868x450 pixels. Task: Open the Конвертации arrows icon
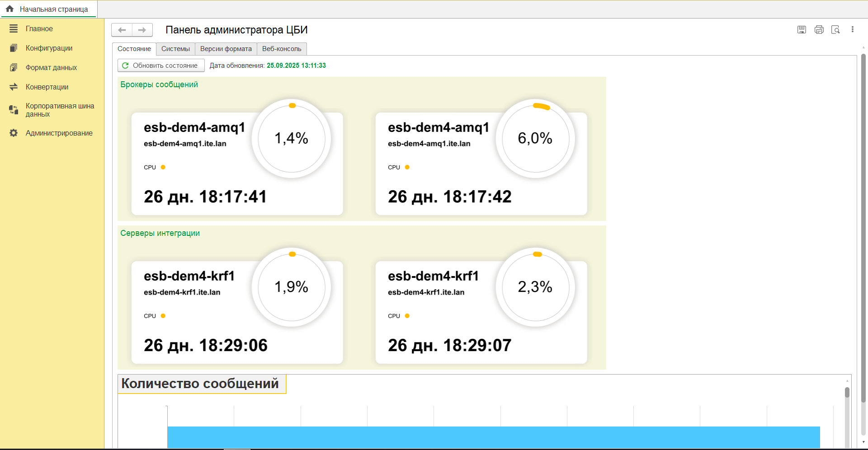tap(14, 87)
